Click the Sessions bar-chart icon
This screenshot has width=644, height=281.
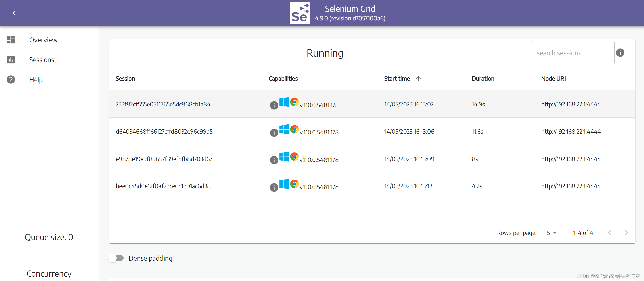11,60
